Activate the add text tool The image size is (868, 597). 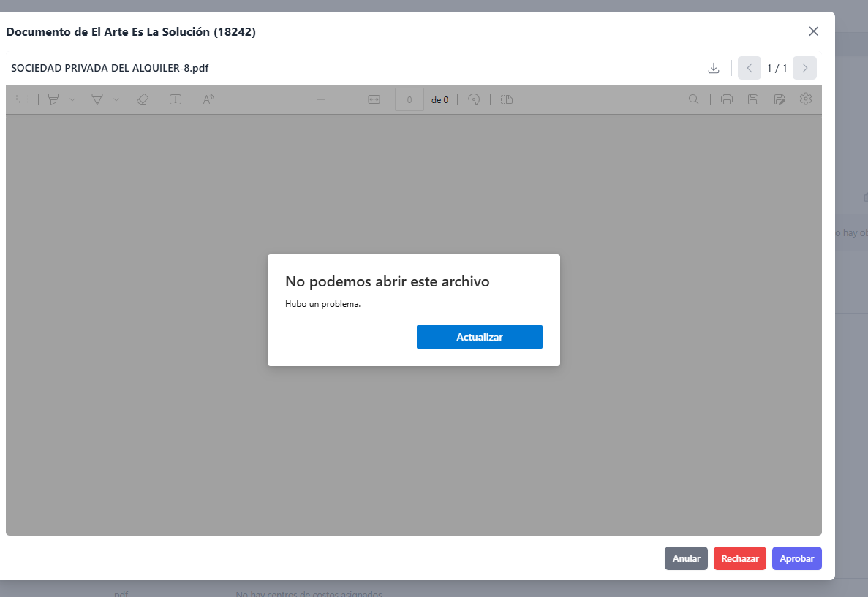(176, 99)
